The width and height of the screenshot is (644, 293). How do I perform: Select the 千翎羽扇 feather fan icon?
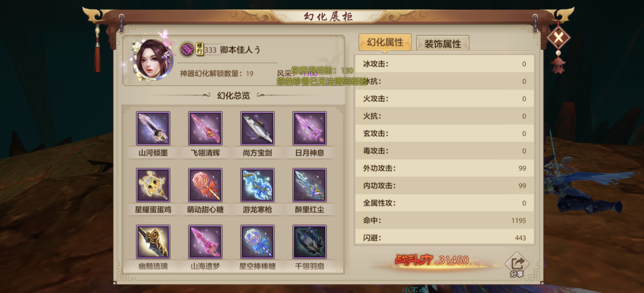tap(310, 242)
